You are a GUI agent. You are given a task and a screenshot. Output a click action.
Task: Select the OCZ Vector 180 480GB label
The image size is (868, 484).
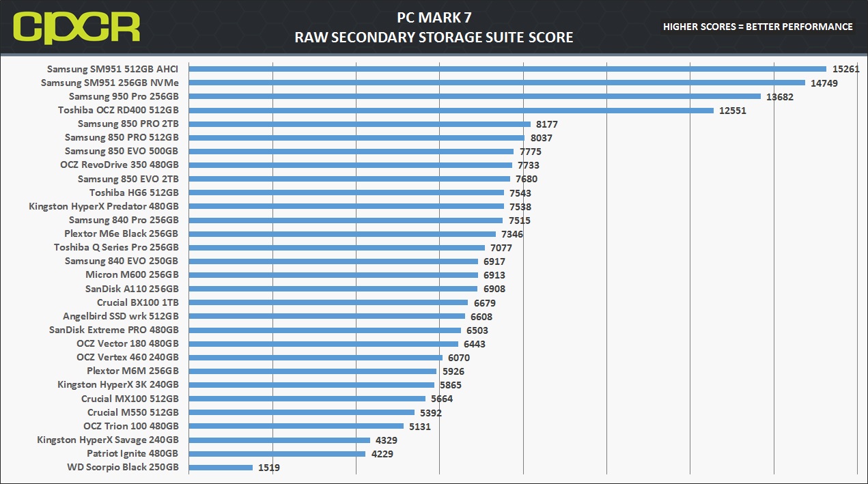(x=129, y=343)
